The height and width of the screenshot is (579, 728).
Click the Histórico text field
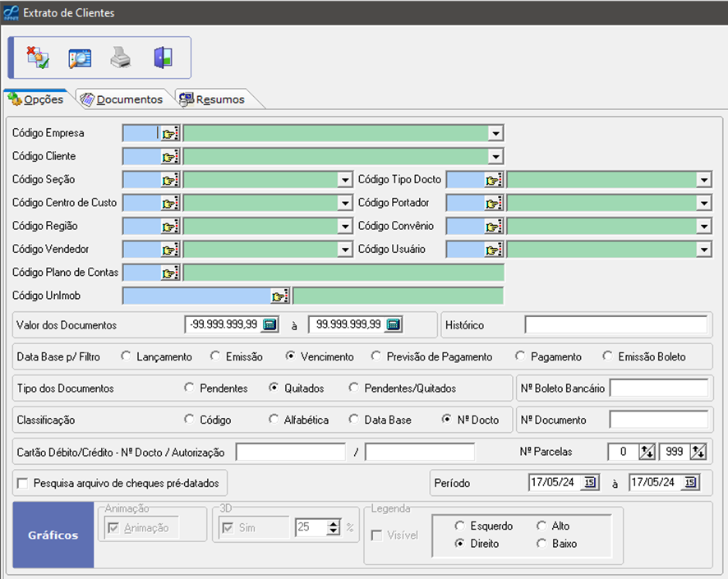tap(615, 325)
